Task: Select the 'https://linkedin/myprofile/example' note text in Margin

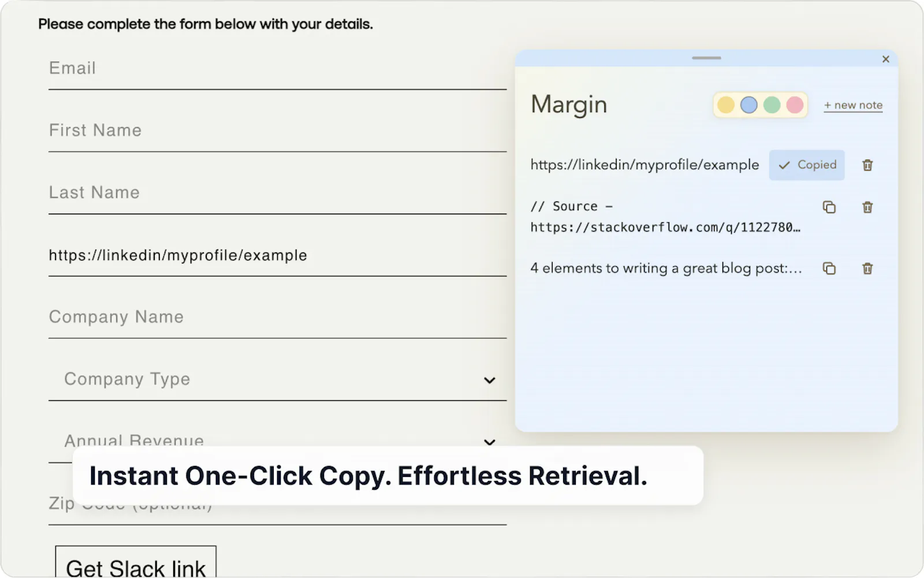Action: coord(644,165)
